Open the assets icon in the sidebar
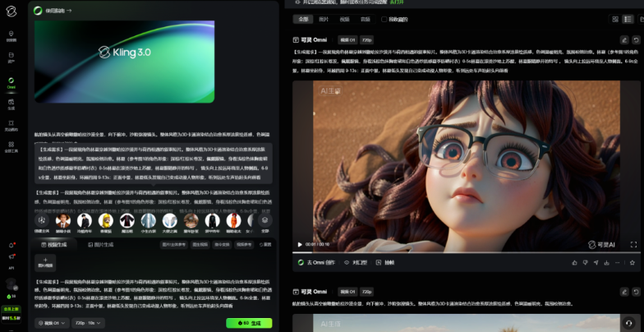Viewport: 644px width, 332px height. click(x=11, y=58)
